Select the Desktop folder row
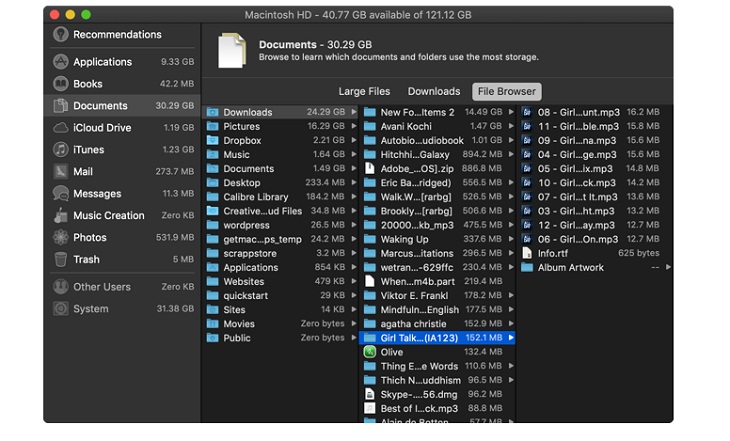This screenshot has width=730, height=441. [x=281, y=183]
